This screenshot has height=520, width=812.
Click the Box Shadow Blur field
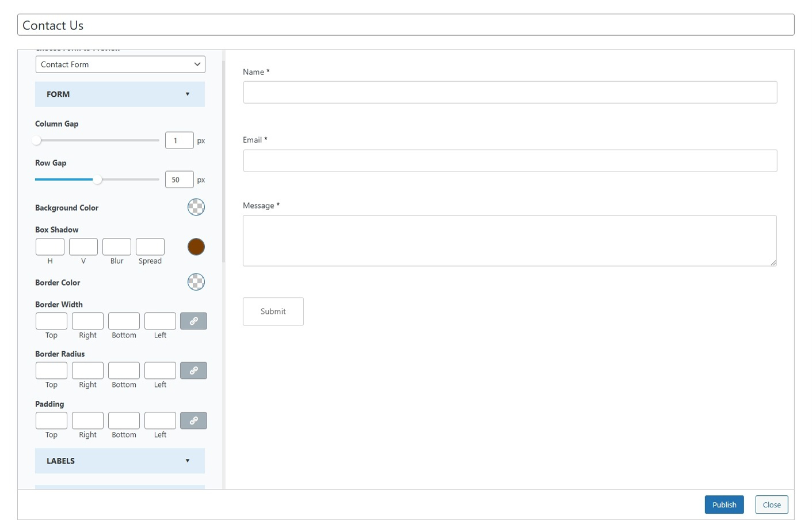coord(117,247)
